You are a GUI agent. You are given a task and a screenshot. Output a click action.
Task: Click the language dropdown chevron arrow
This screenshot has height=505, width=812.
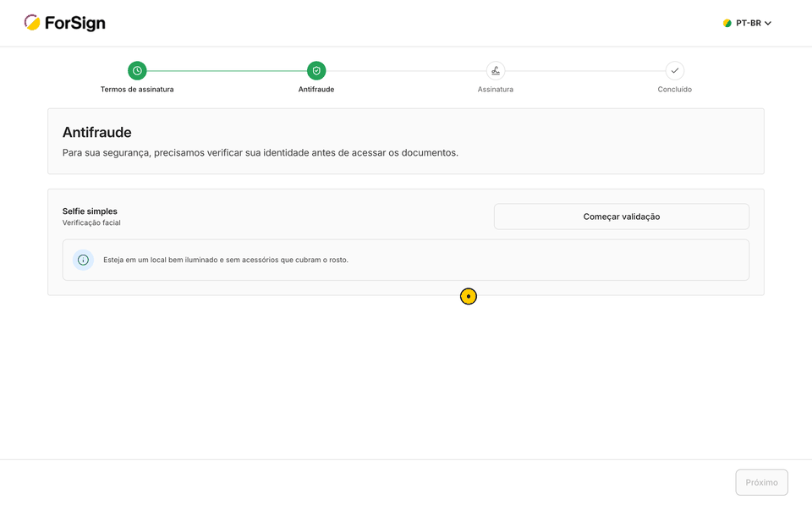click(x=768, y=24)
